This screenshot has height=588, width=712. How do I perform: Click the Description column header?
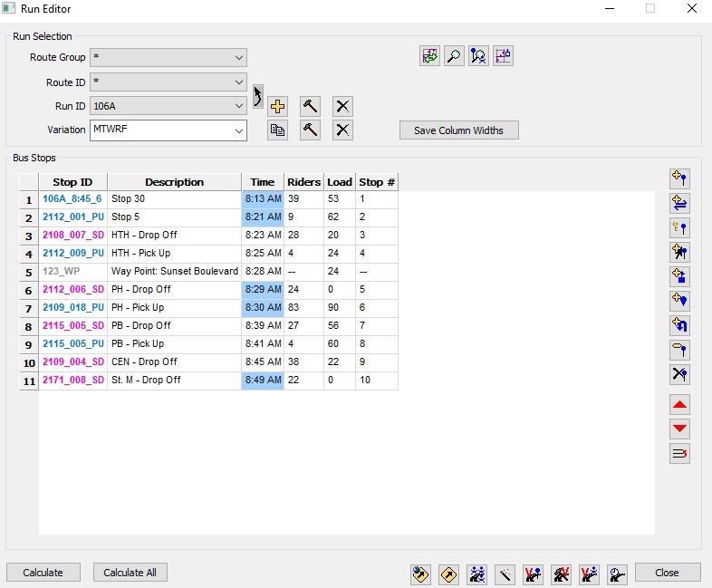[174, 182]
